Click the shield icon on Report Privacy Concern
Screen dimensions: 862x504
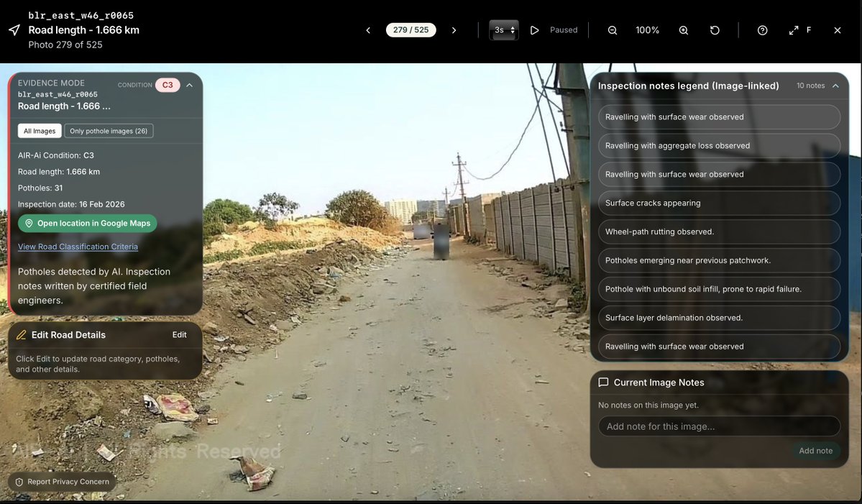pyautogui.click(x=19, y=482)
